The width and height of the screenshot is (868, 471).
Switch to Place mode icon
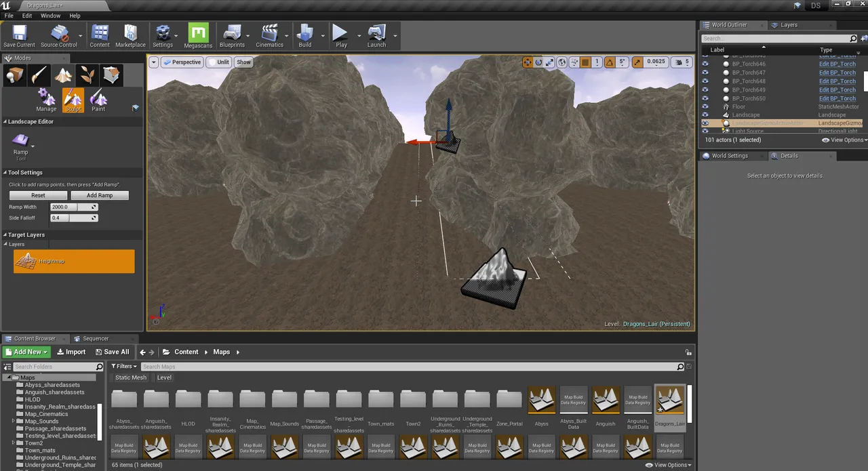(x=14, y=75)
